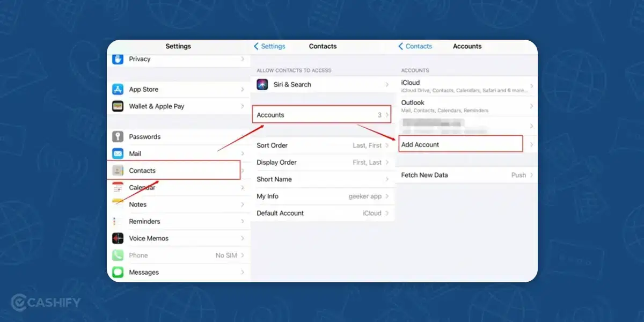
Task: Tap 'Mail, Contacts, Calendars, Reminders' subtitle
Action: pyautogui.click(x=445, y=111)
